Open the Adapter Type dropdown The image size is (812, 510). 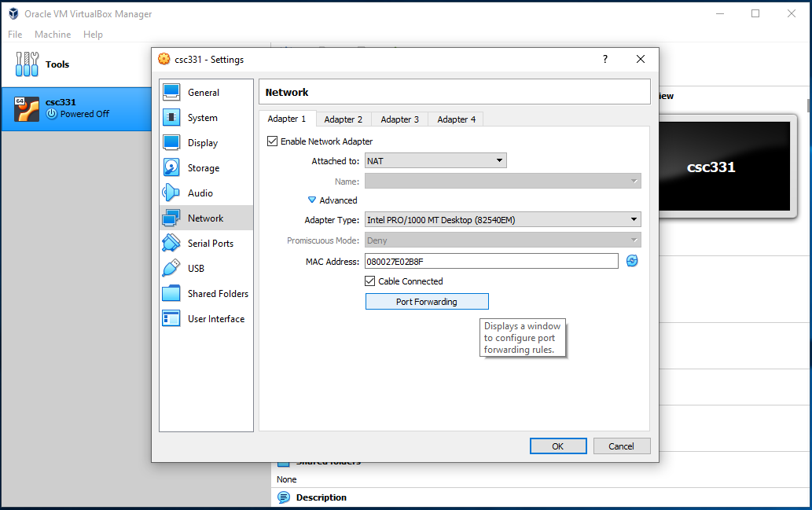[x=503, y=219]
